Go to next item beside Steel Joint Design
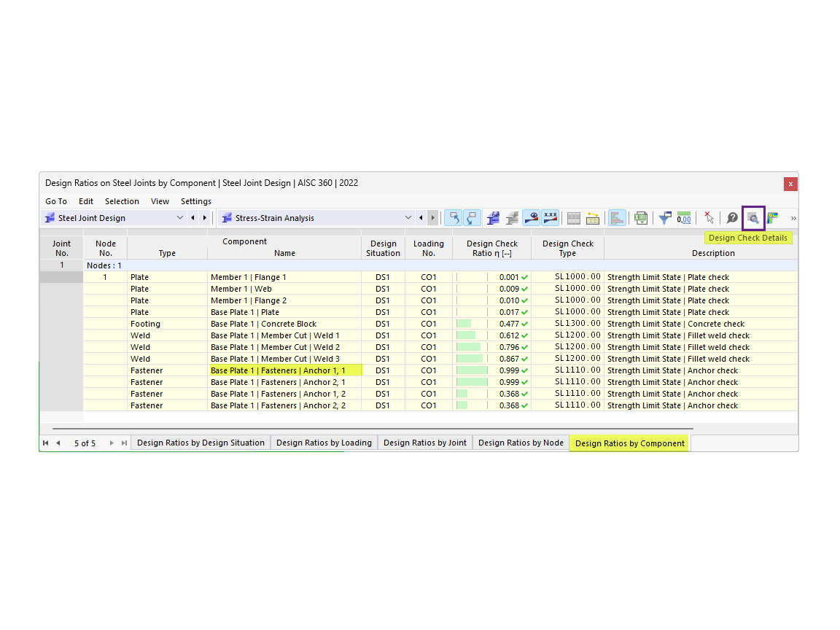 [x=205, y=218]
